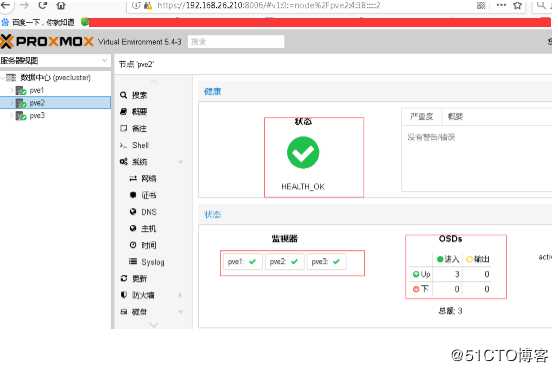Viewport: 558px width, 372px height.
Task: Click the OSD total count text
Action: click(450, 311)
